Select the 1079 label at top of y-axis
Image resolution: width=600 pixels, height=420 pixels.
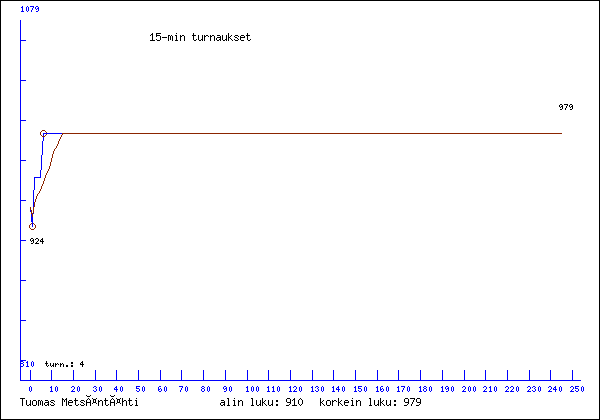coord(30,8)
